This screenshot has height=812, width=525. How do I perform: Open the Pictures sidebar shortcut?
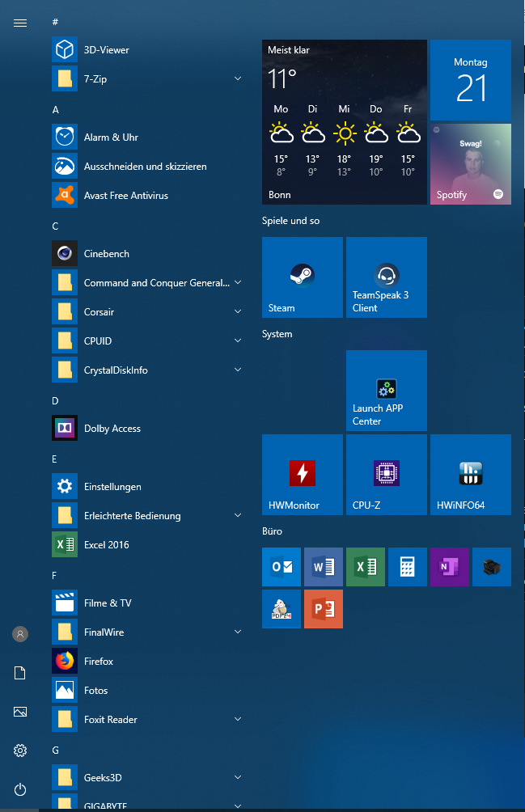[20, 712]
